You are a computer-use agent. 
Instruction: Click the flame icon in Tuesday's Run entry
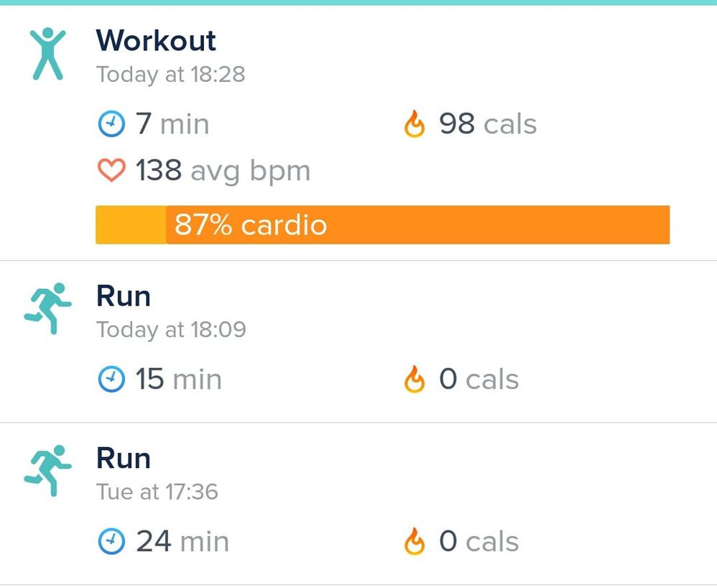pyautogui.click(x=415, y=541)
